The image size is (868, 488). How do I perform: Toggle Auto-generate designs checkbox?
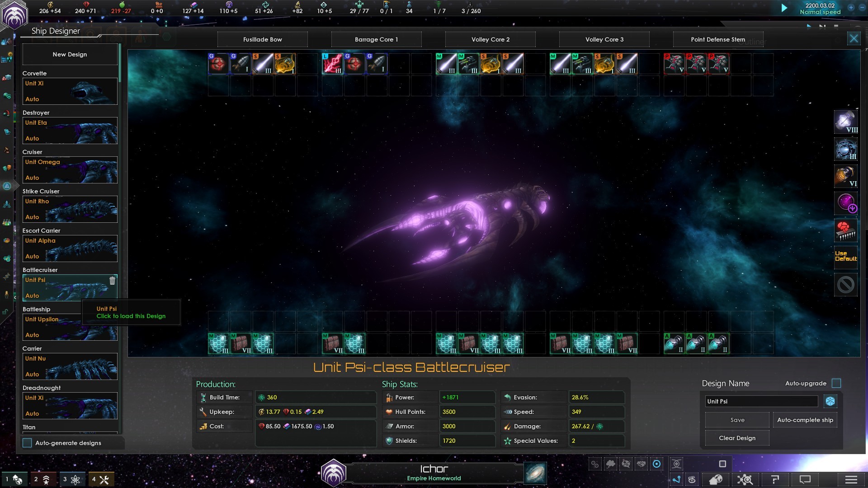[x=27, y=443]
